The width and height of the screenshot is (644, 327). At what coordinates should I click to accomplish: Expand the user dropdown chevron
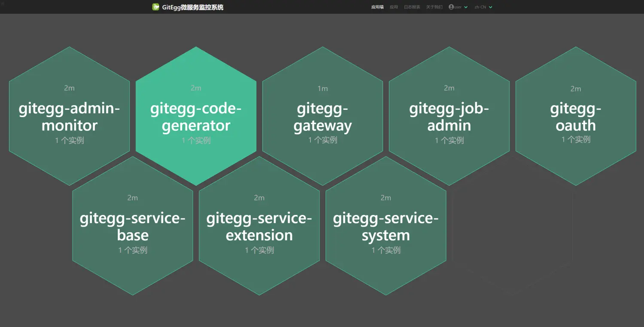coord(466,7)
